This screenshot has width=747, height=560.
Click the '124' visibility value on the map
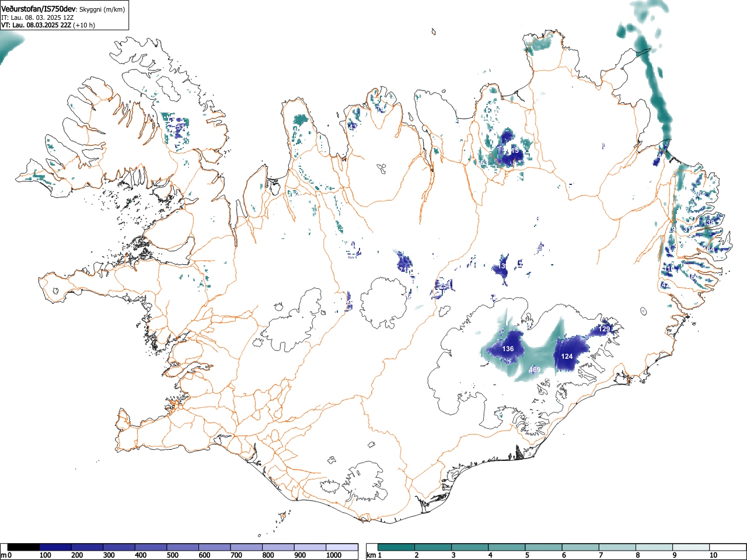tap(567, 356)
